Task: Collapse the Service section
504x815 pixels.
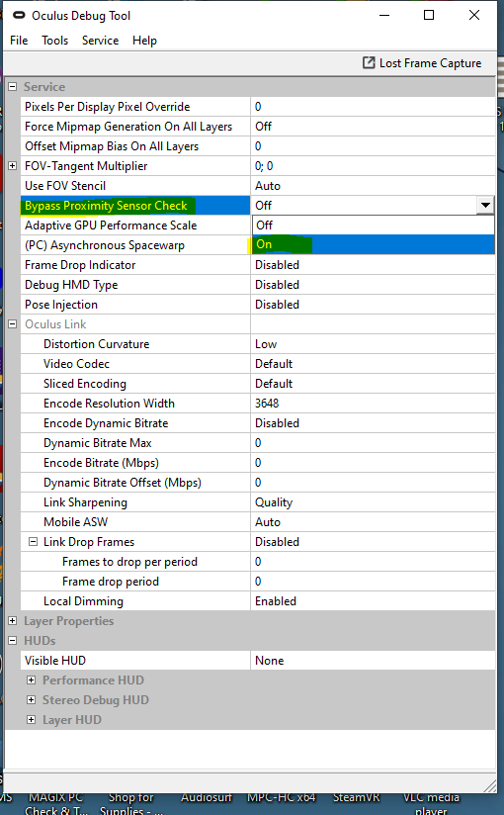Action: coord(13,87)
